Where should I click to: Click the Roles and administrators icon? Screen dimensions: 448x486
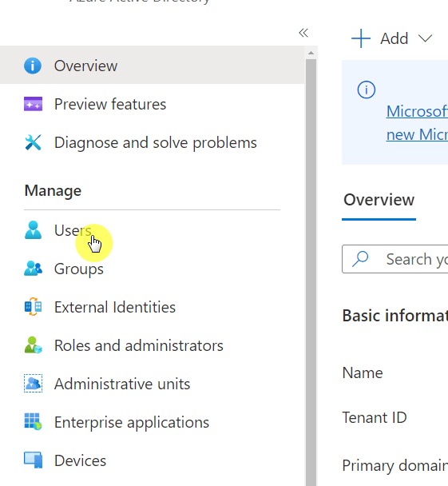[33, 345]
